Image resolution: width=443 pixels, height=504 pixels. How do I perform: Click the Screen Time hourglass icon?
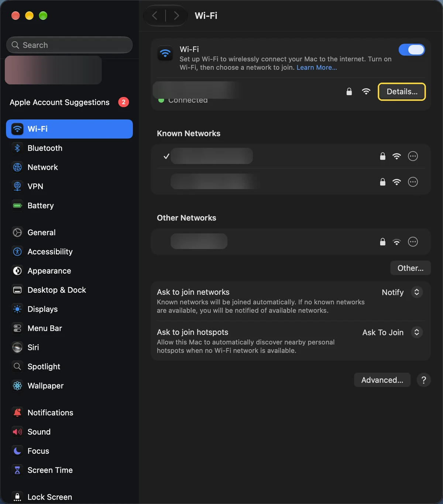coord(17,470)
